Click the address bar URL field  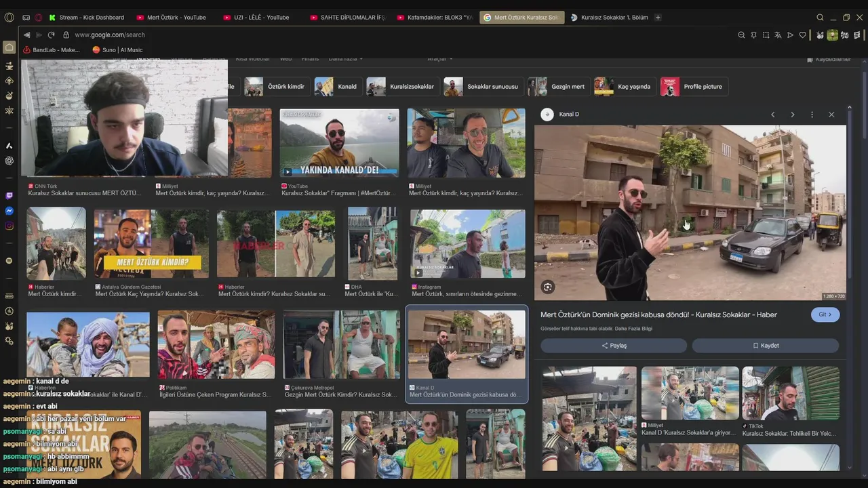[400, 35]
